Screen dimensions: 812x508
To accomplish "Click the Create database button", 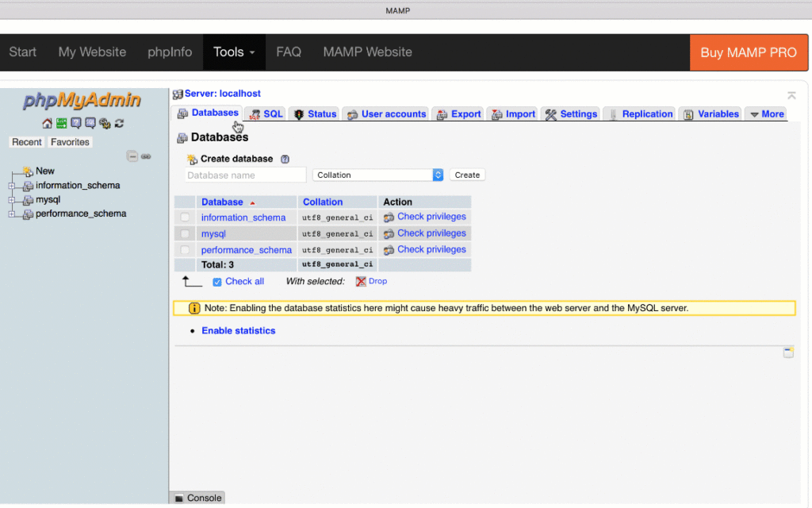I will (x=467, y=175).
